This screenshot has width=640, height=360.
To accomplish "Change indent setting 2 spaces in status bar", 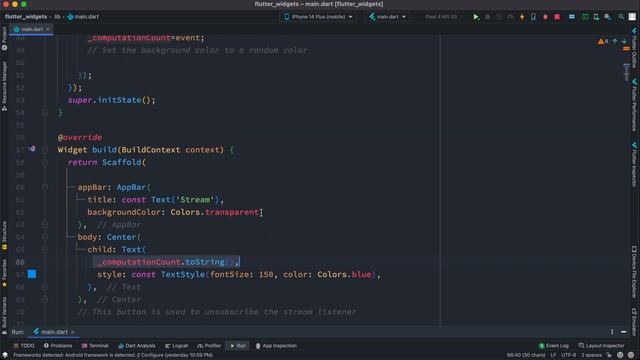I will pos(591,355).
